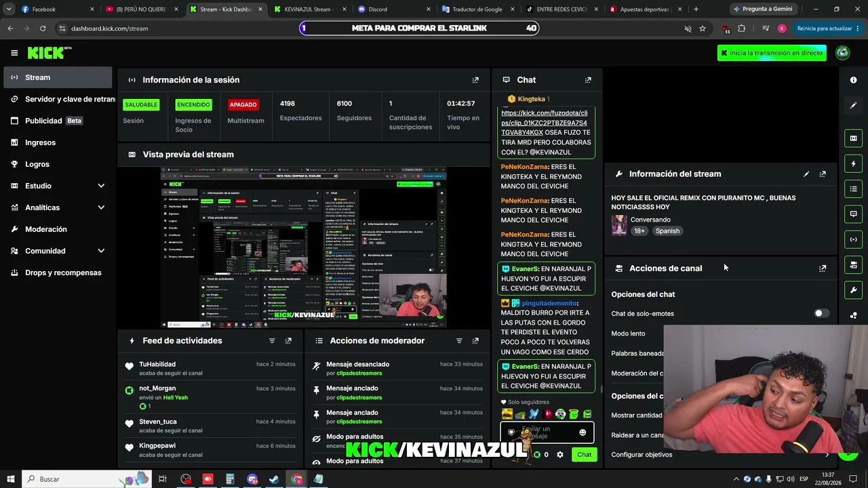Open Steam from the taskbar
The height and width of the screenshot is (488, 868).
274,479
